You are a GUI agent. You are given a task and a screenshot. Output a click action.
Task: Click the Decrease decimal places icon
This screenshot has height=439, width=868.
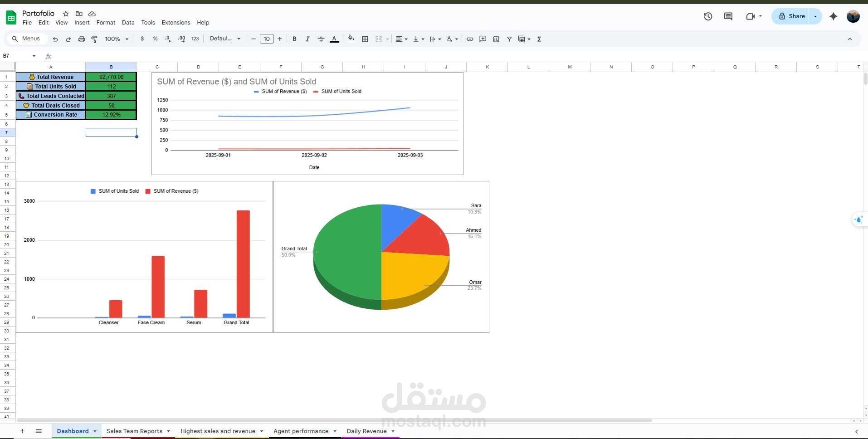tap(168, 39)
